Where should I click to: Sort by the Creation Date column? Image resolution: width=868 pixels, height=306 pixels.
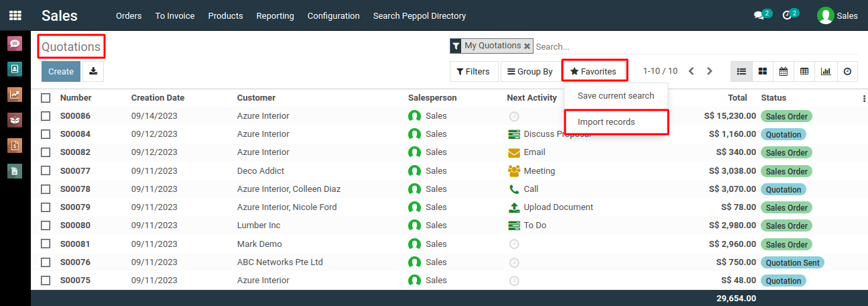click(x=158, y=98)
